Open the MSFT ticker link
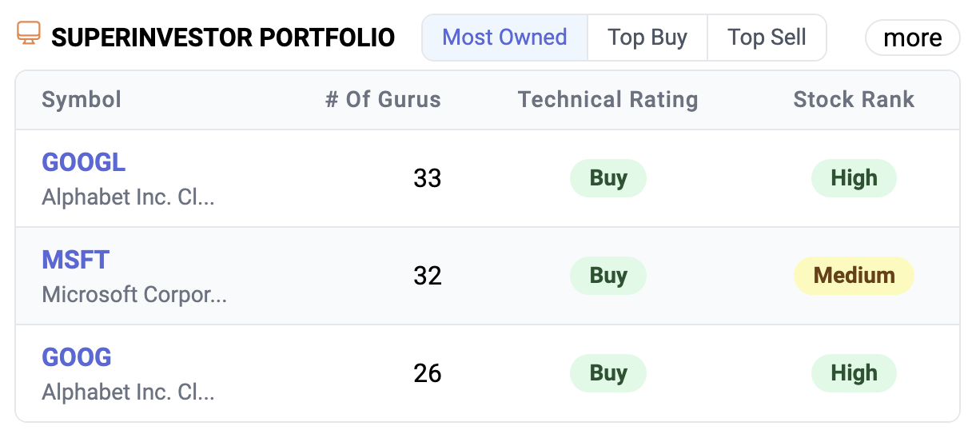Viewport: 980px width, 438px height. 76,260
